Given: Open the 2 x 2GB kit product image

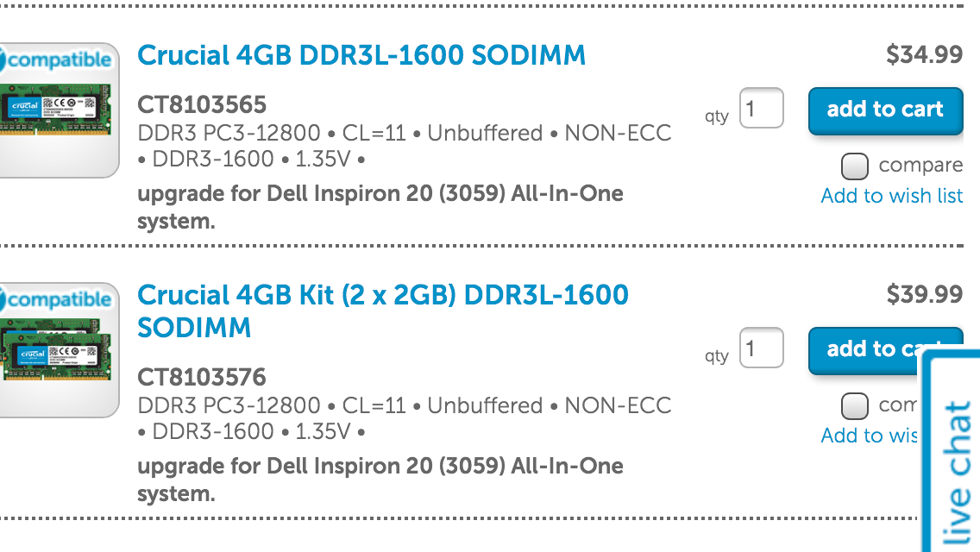Looking at the screenshot, I should (56, 350).
